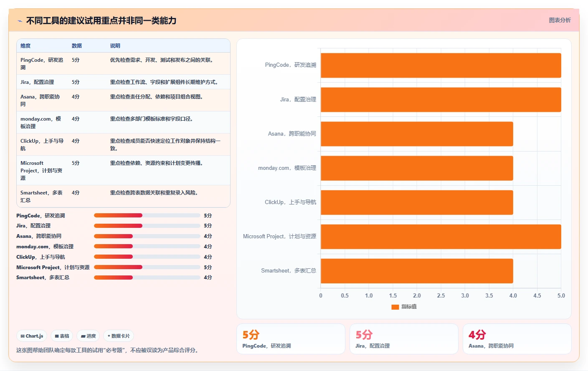Click the ClickUp，上手与导航 table cell

click(42, 145)
